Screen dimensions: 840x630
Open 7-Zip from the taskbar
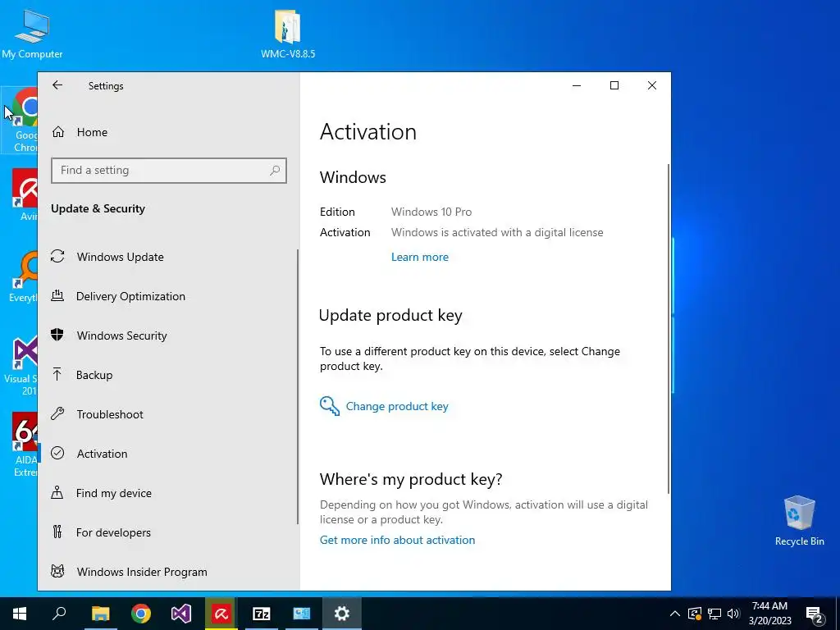pos(262,614)
